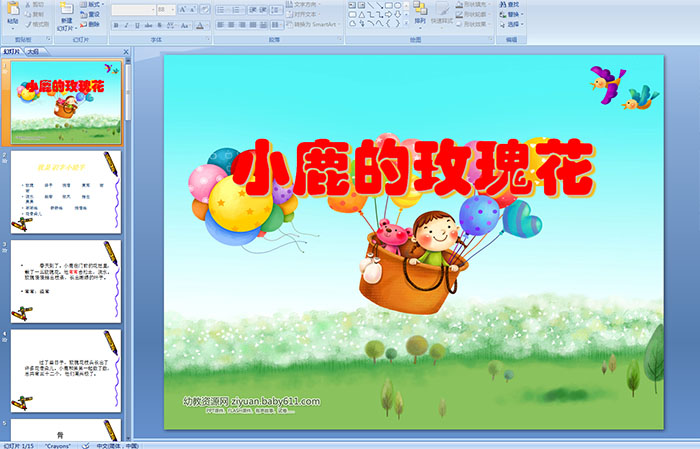This screenshot has width=700, height=449.
Task: Click the Shrink Font icon
Action: click(192, 9)
